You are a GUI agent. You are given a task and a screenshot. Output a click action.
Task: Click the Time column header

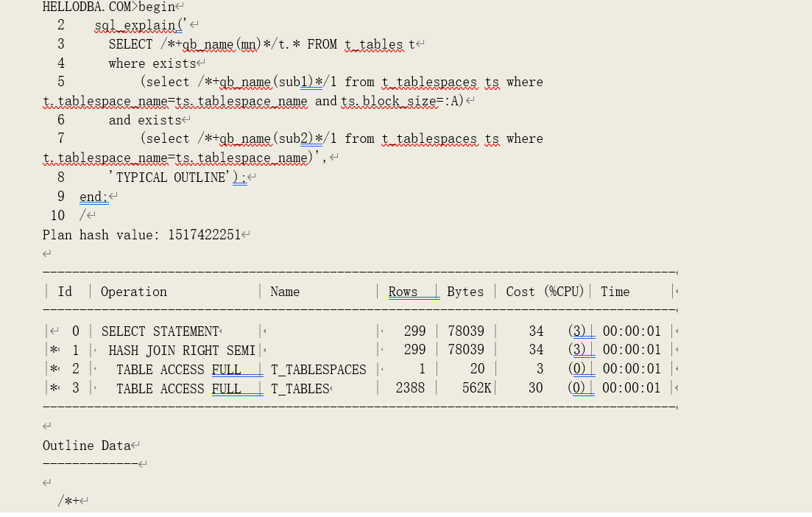click(x=615, y=292)
